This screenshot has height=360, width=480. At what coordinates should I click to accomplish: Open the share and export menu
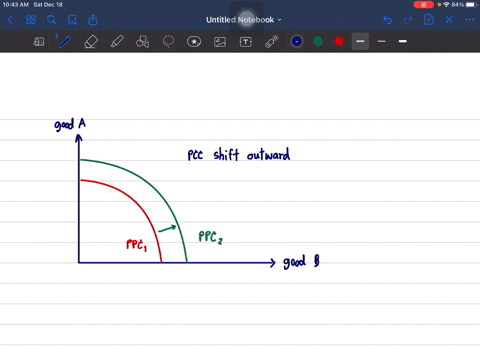93,20
